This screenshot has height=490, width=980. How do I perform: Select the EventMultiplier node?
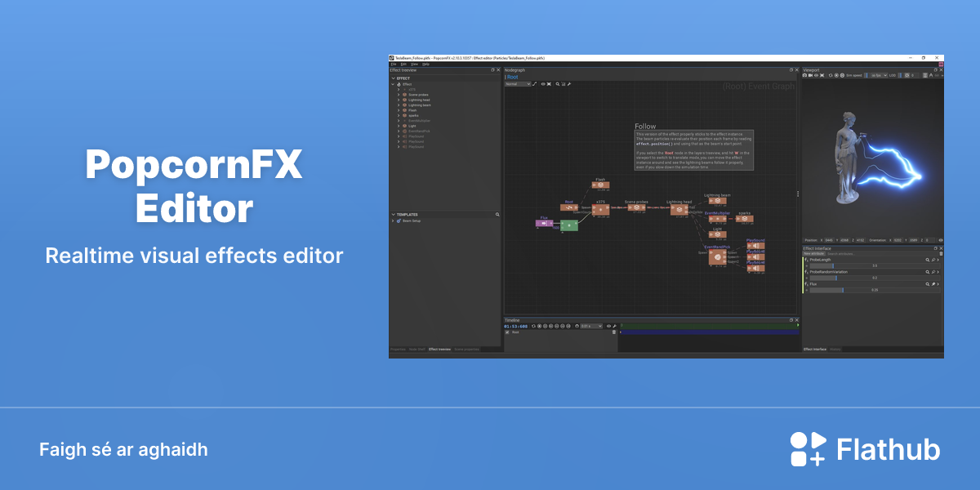717,219
